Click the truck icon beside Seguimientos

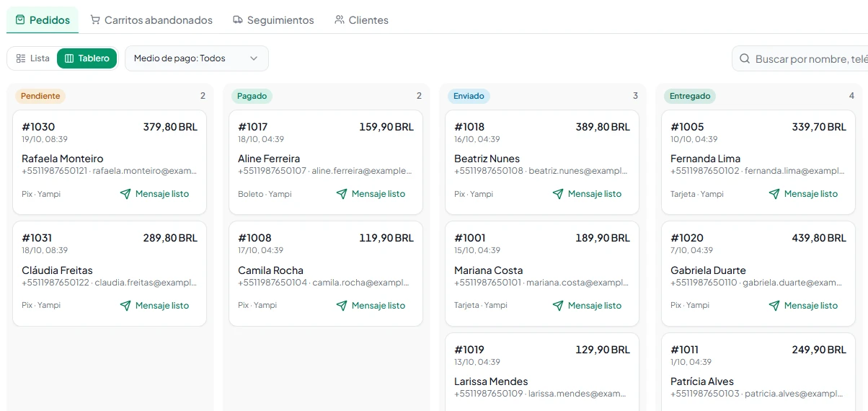238,20
